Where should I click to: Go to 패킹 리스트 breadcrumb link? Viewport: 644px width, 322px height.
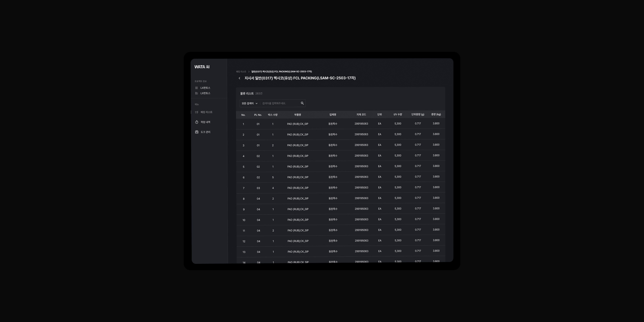click(x=241, y=72)
